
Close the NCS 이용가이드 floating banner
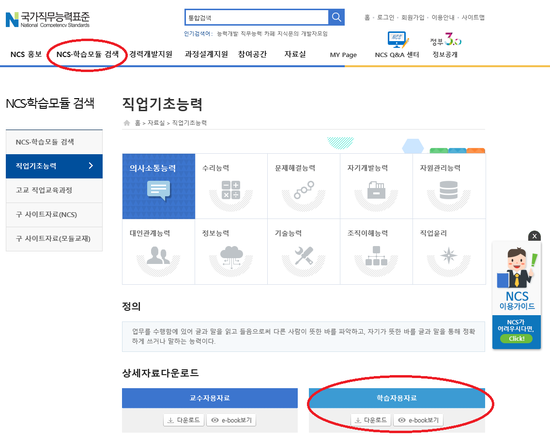tap(534, 236)
